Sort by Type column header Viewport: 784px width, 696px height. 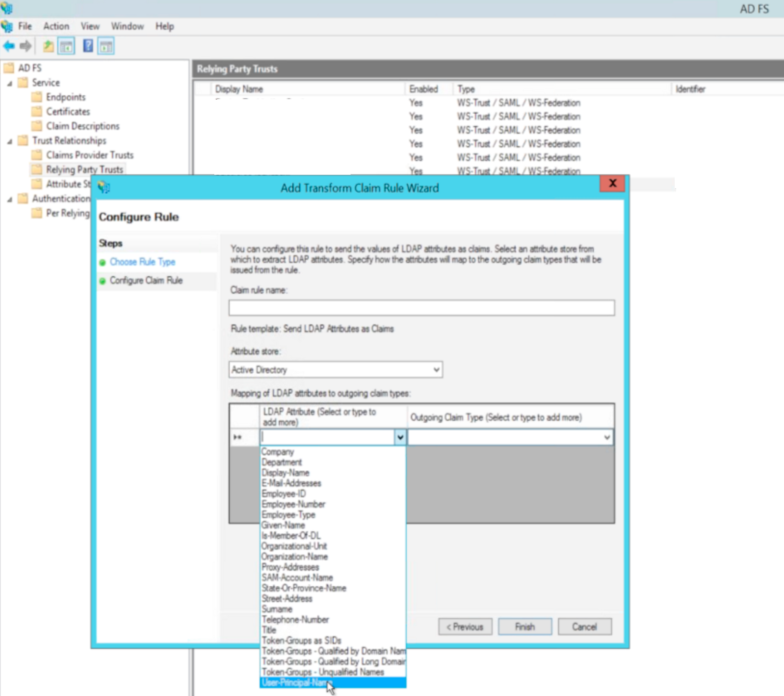click(x=562, y=89)
